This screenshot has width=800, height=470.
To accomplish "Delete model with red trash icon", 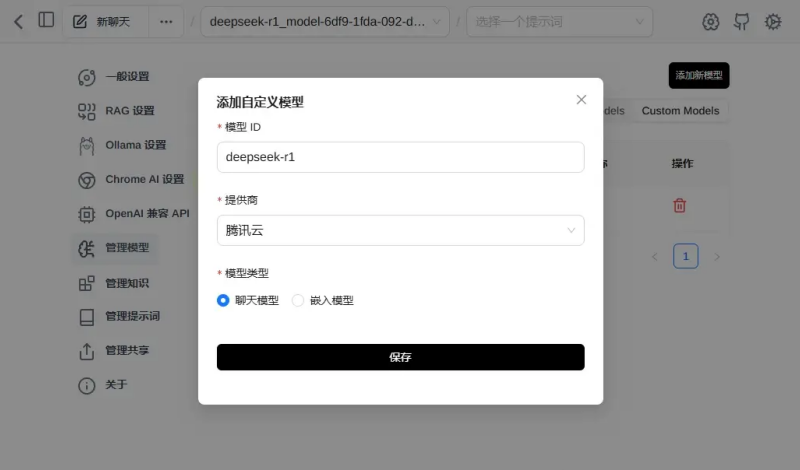I will click(679, 205).
